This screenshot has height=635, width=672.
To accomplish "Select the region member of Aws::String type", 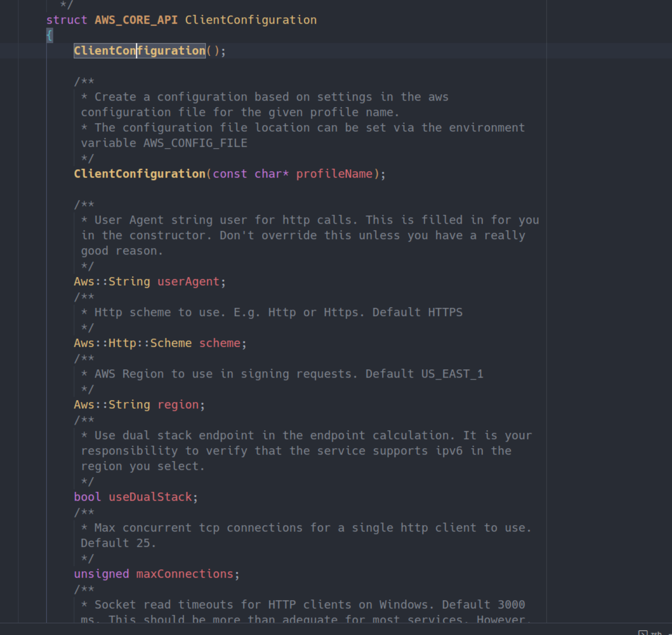I will click(x=177, y=404).
